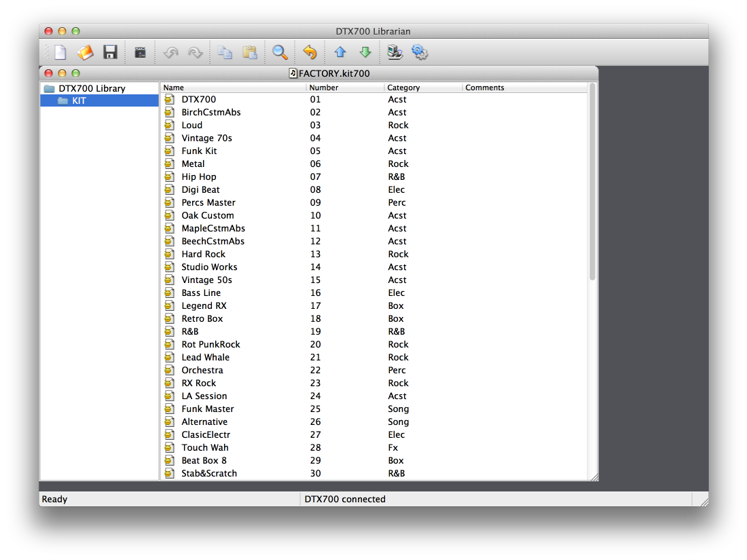747x560 pixels.
Task: Open settings via blue gears icon
Action: pos(420,52)
